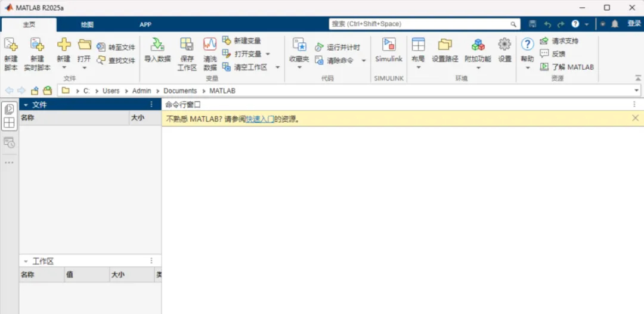The width and height of the screenshot is (644, 314).
Task: Switch to the APP tab
Action: (145, 24)
